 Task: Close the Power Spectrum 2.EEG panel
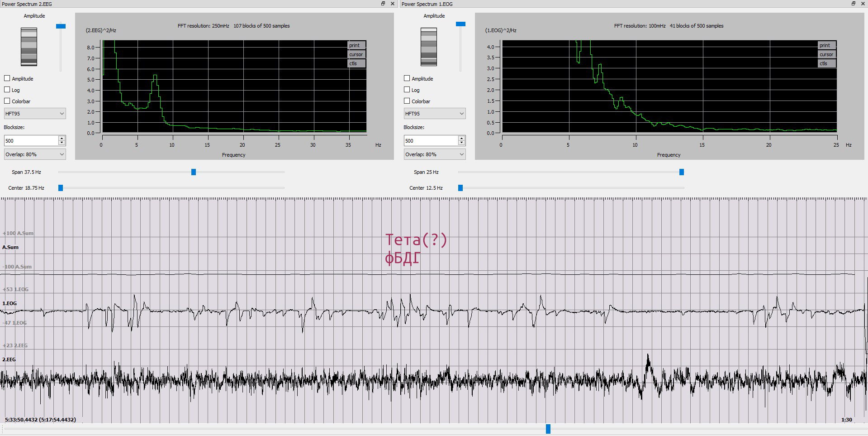pyautogui.click(x=393, y=4)
